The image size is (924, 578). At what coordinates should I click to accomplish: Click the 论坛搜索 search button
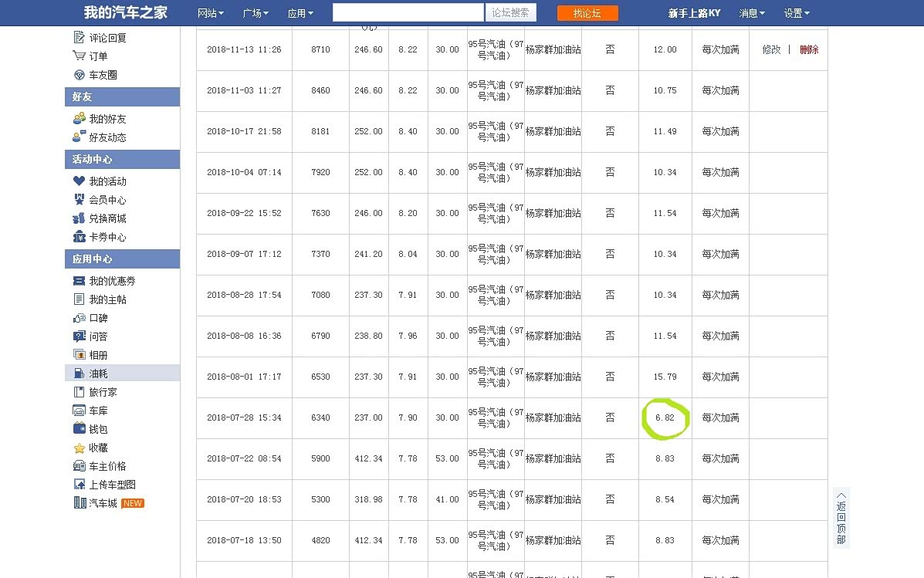point(510,12)
